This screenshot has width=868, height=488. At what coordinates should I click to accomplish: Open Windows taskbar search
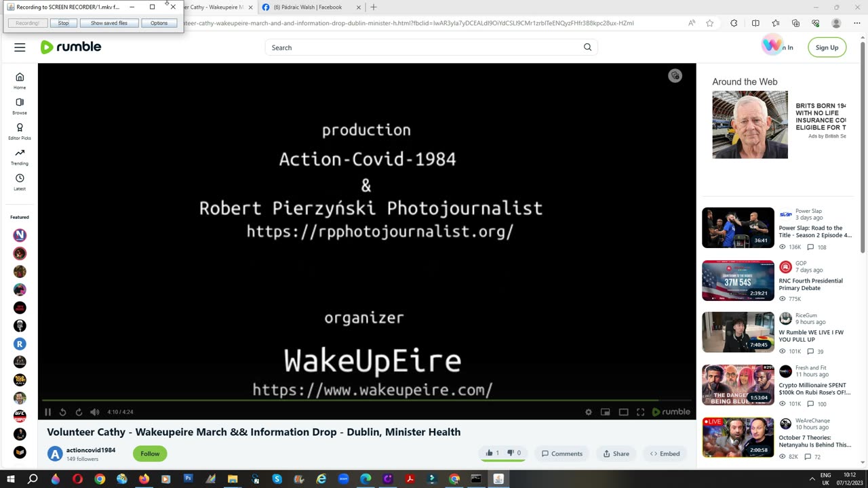click(x=33, y=479)
